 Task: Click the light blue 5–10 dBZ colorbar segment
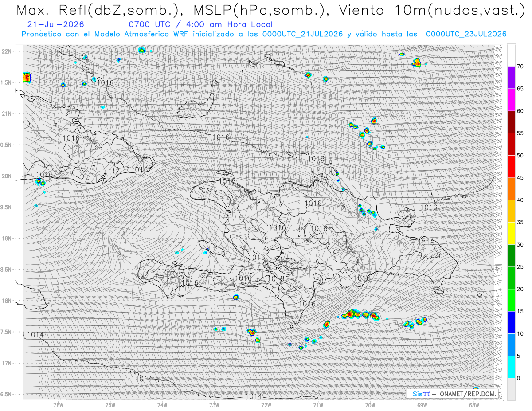point(511,345)
